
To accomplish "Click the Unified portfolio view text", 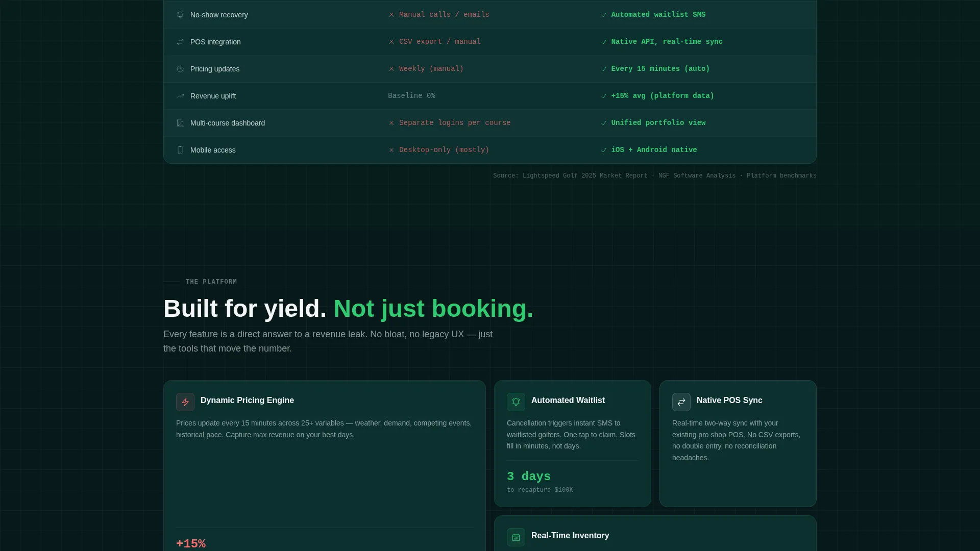I will (x=658, y=123).
